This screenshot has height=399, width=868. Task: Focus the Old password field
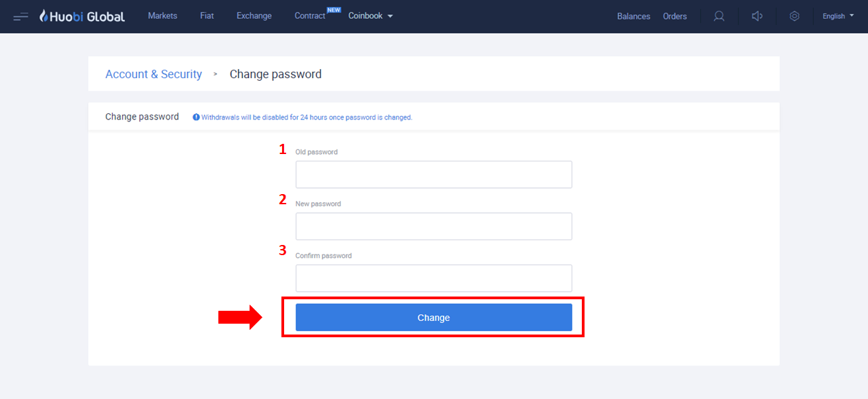(x=434, y=174)
